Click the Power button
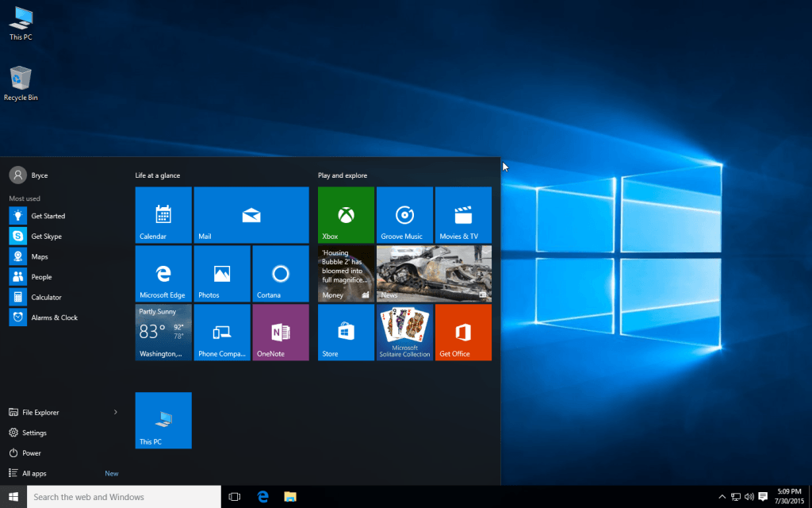 [32, 453]
